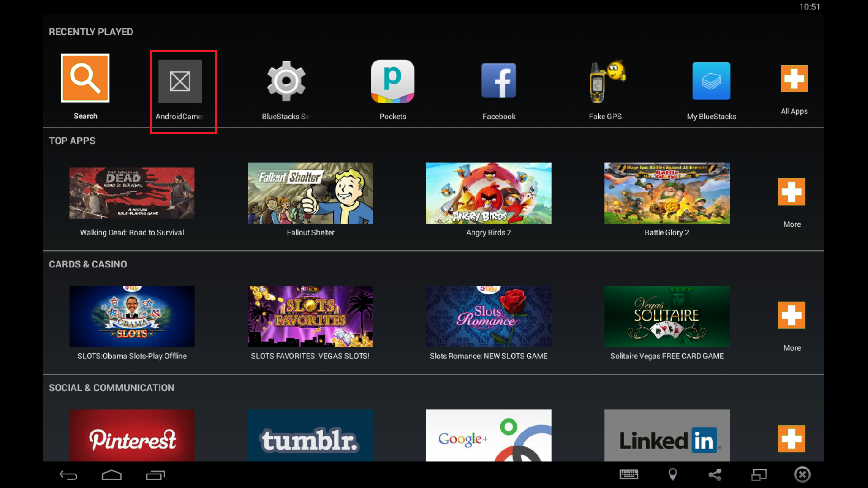Click the full screen toggle icon

tap(759, 475)
